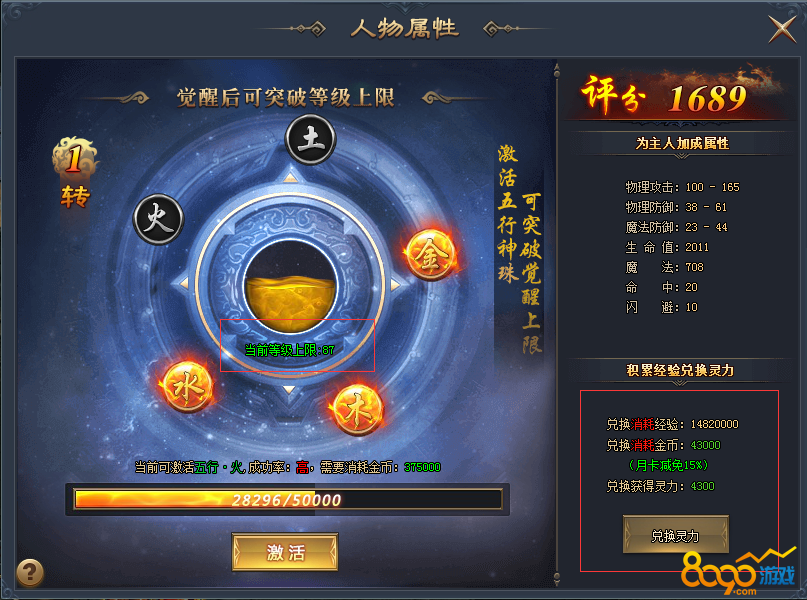807x600 pixels.
Task: Click the 木 wood flaming orb
Action: pos(357,410)
